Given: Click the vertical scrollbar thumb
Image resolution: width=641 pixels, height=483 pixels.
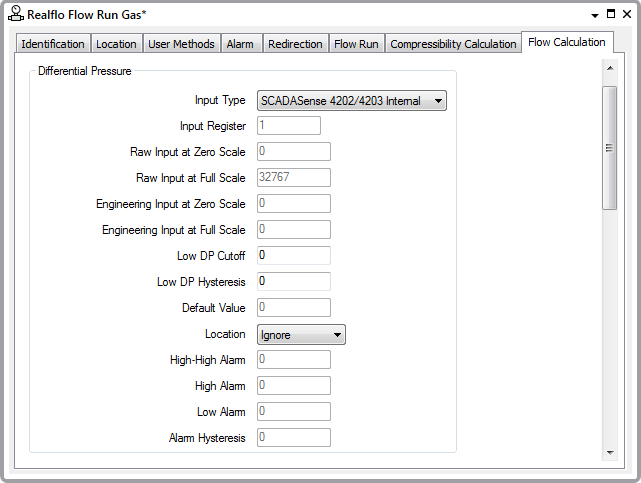Looking at the screenshot, I should click(610, 147).
